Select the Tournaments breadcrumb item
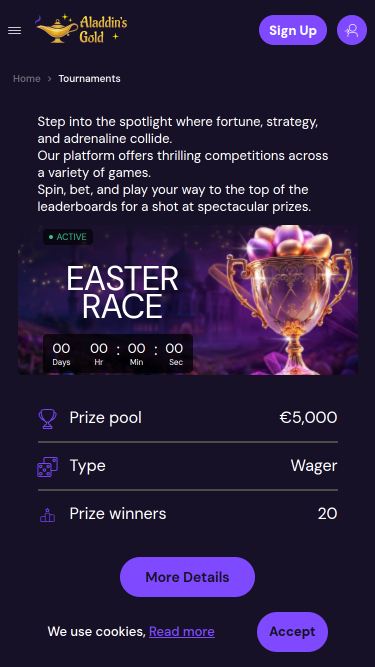The width and height of the screenshot is (375, 667). tap(89, 79)
